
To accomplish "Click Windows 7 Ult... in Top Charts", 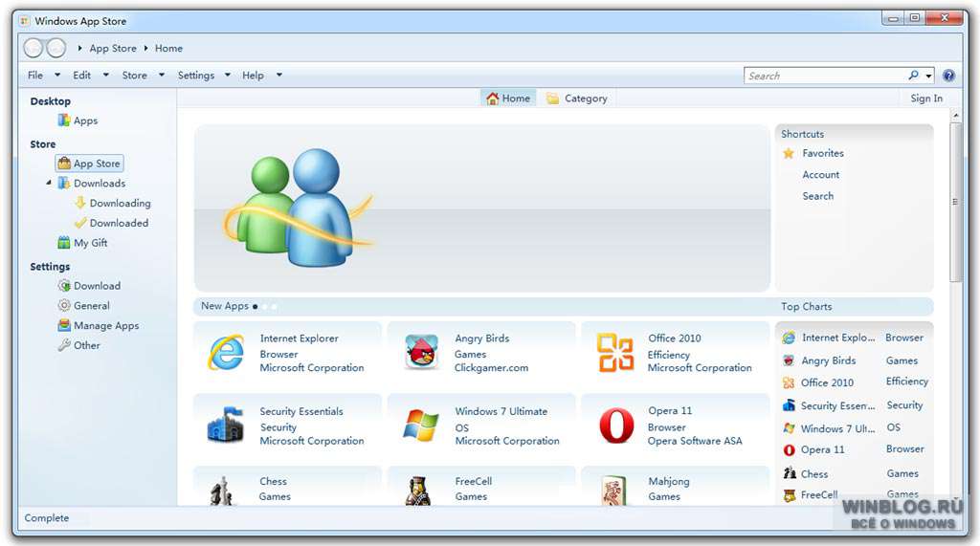I will pyautogui.click(x=837, y=428).
